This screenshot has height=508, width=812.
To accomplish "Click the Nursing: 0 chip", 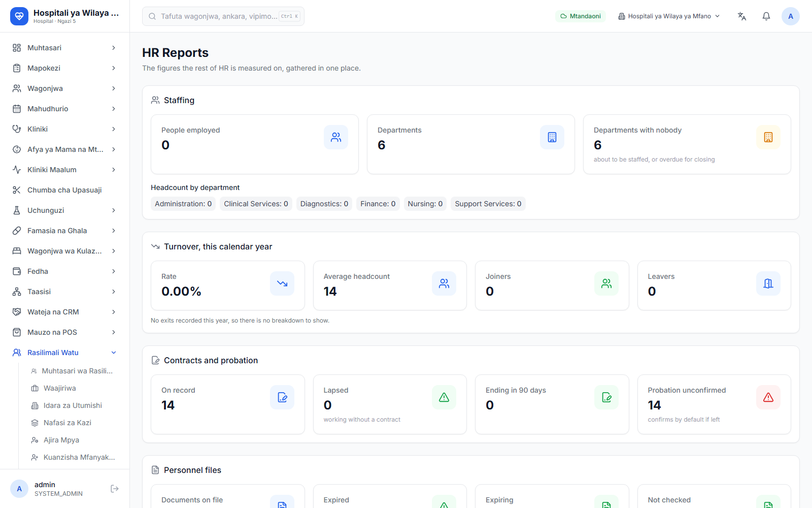I will tap(425, 204).
